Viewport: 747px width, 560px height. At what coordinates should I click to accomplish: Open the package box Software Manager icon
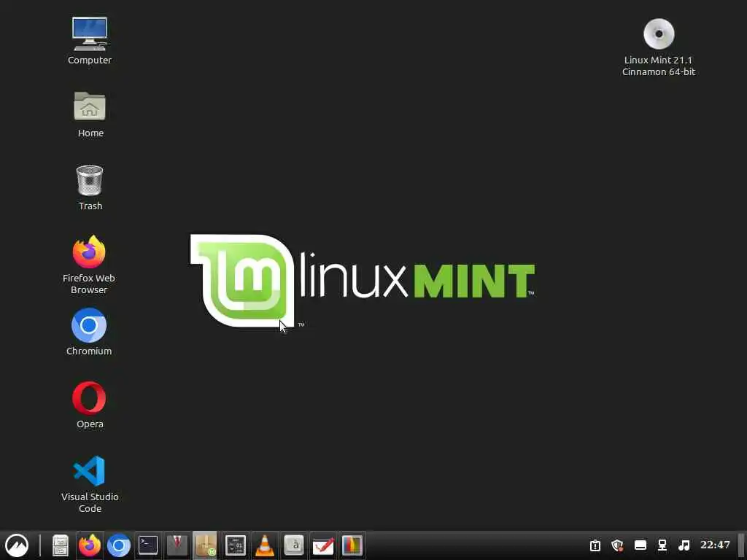click(x=205, y=545)
